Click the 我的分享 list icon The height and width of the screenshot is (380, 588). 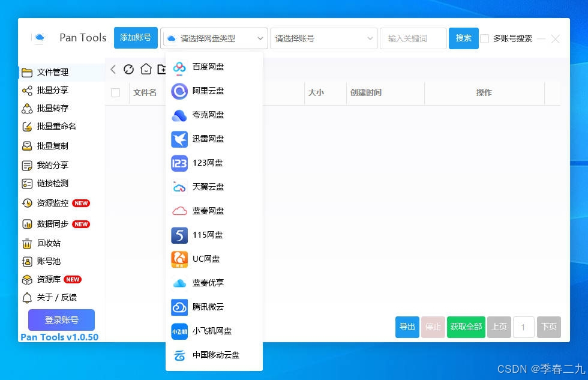(x=27, y=166)
